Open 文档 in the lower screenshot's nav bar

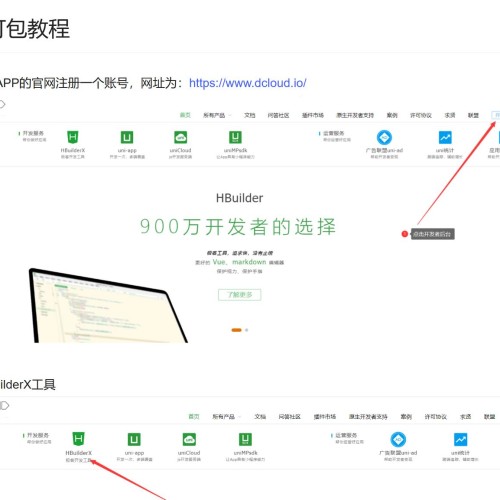click(x=260, y=417)
